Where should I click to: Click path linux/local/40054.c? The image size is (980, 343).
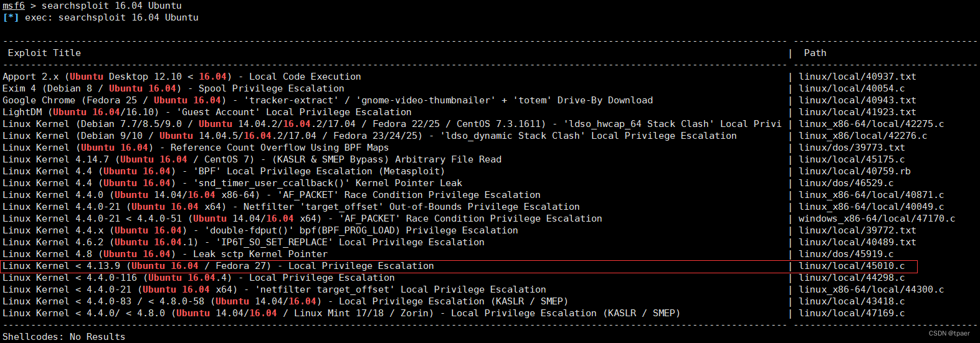pos(852,88)
